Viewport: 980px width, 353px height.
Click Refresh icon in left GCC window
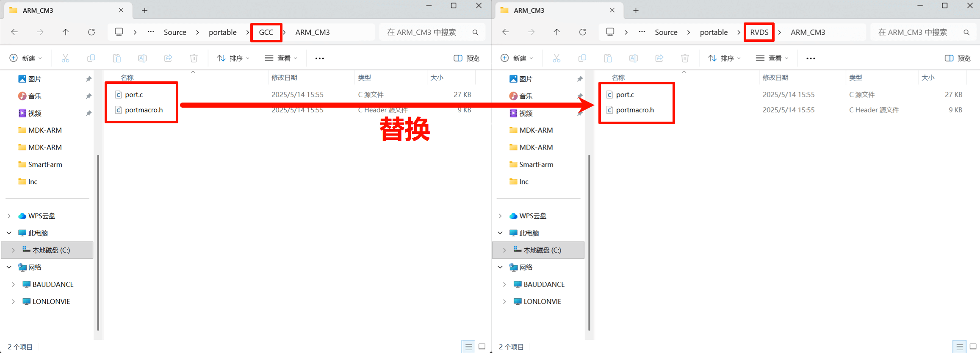coord(91,32)
